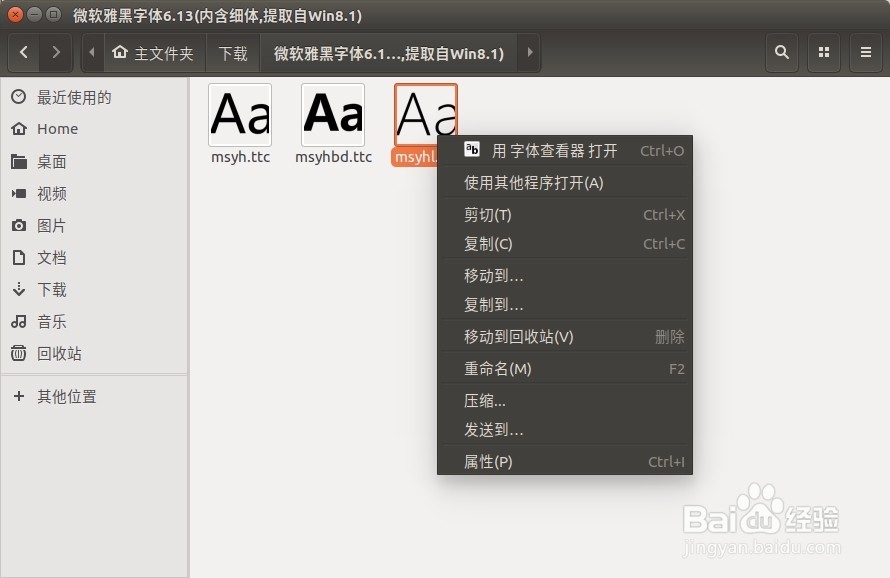This screenshot has width=890, height=578.
Task: Choose 重命名(M) in the context menu
Action: click(x=565, y=369)
